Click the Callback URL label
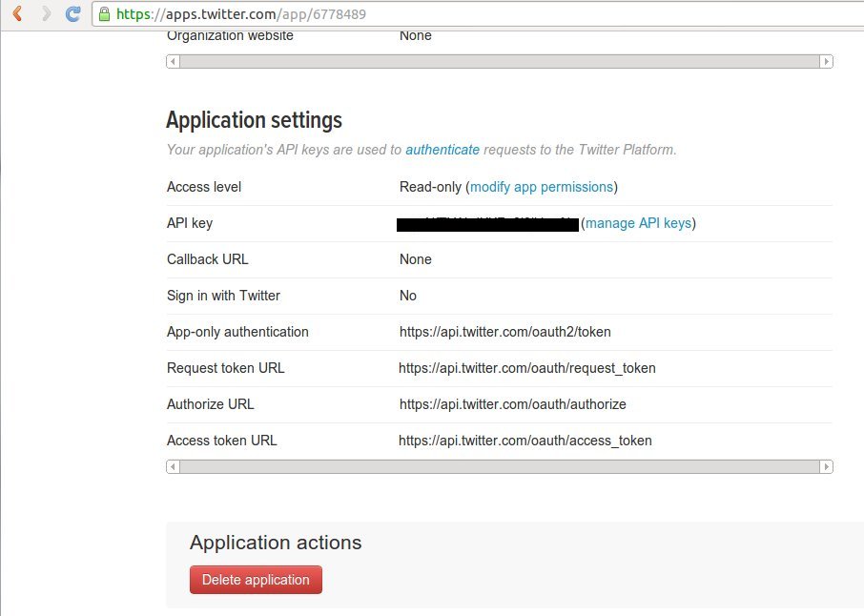Screen dimensions: 864x616 coord(207,259)
